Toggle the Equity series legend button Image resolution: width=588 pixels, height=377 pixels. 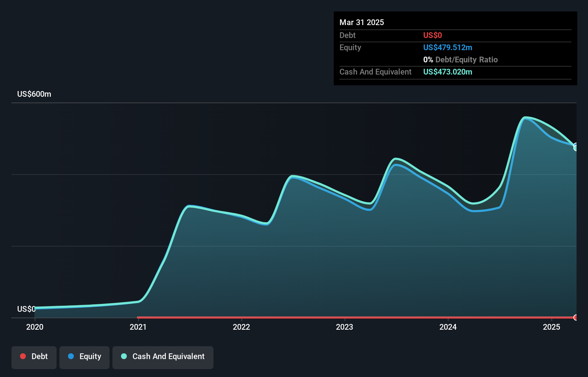(85, 357)
